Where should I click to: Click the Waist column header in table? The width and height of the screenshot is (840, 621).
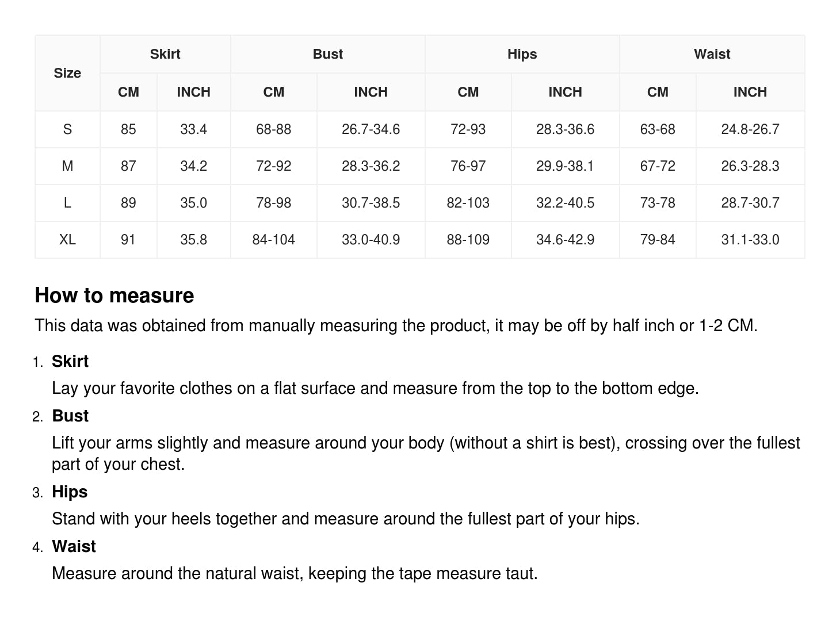pyautogui.click(x=712, y=54)
